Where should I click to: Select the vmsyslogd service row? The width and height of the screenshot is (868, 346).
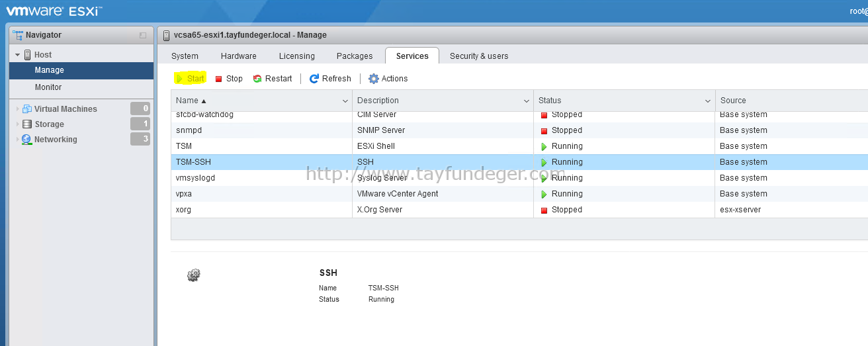tap(519, 178)
